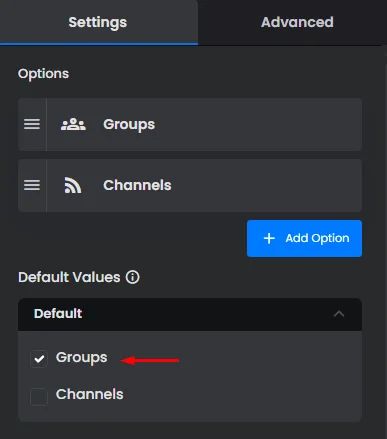Click the Groups people icon

click(x=73, y=124)
